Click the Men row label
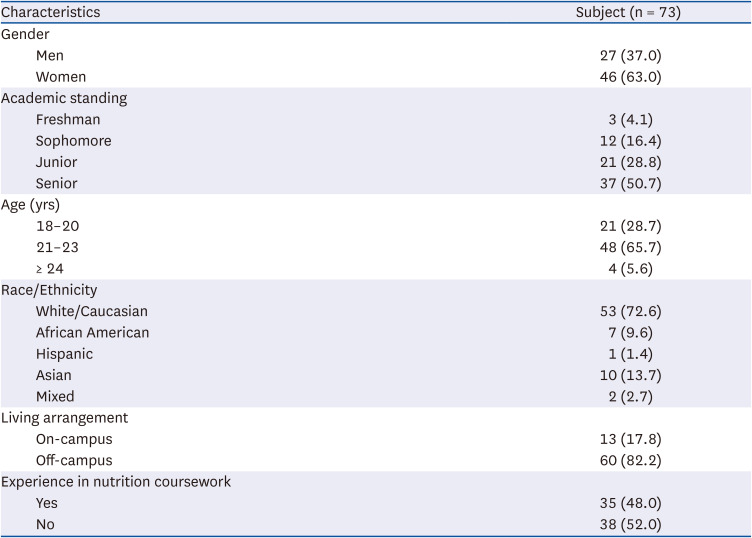The height and width of the screenshot is (538, 752). [x=50, y=56]
